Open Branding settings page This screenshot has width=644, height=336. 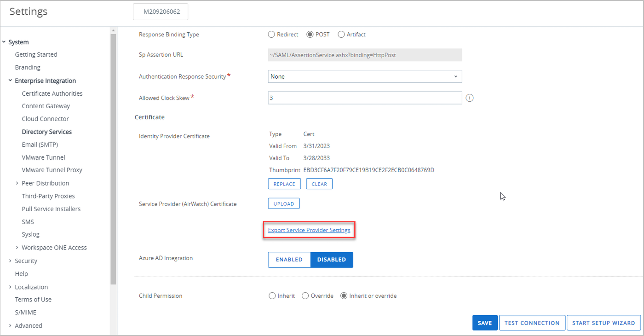tap(28, 67)
